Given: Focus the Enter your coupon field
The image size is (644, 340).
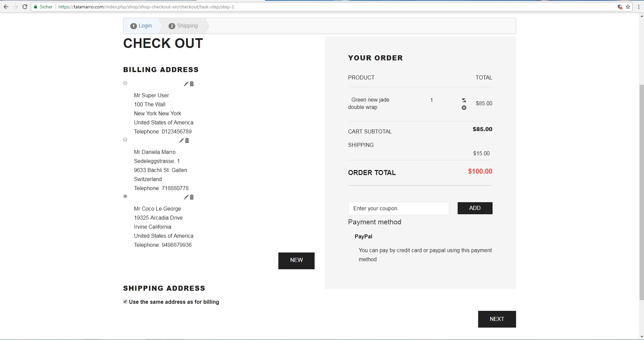Looking at the screenshot, I should point(398,209).
